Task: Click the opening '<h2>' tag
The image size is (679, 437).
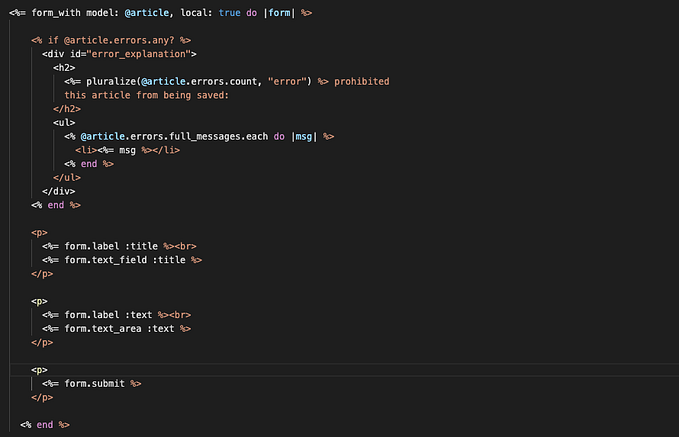Action: click(x=64, y=68)
